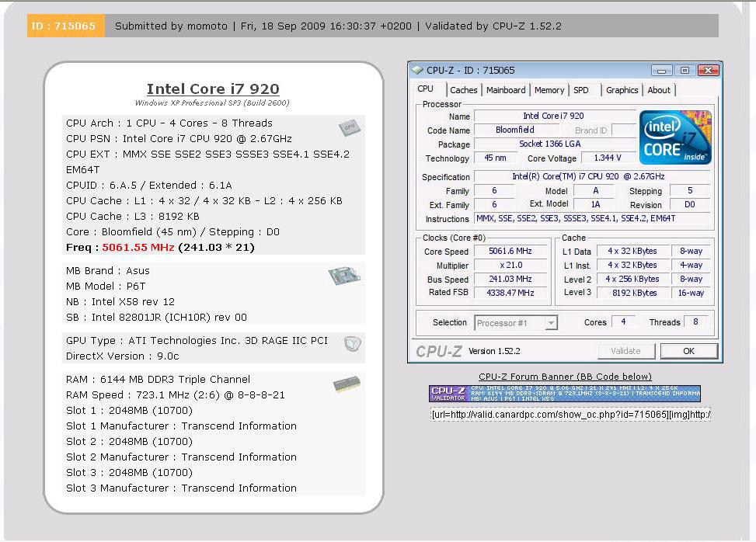Click the Instructions field listing MMX, SSE
Screen dimensions: 756x542
592,219
